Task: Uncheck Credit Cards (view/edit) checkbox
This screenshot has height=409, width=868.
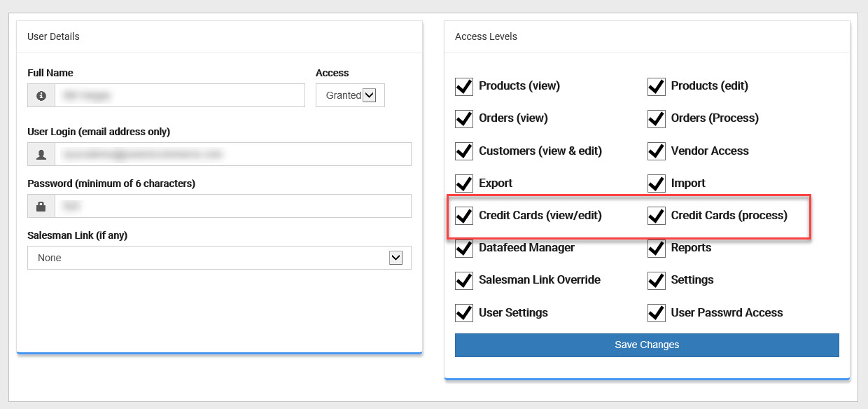Action: [464, 216]
